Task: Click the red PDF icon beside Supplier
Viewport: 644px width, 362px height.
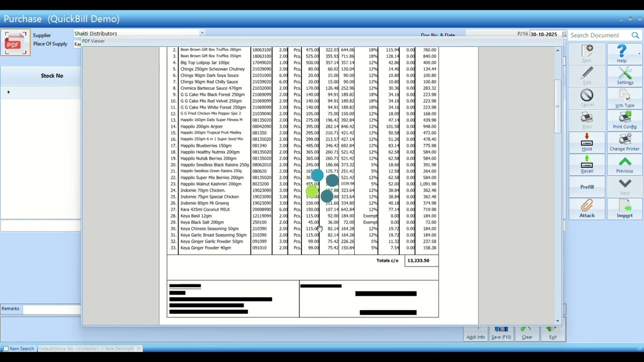Action: (x=15, y=43)
